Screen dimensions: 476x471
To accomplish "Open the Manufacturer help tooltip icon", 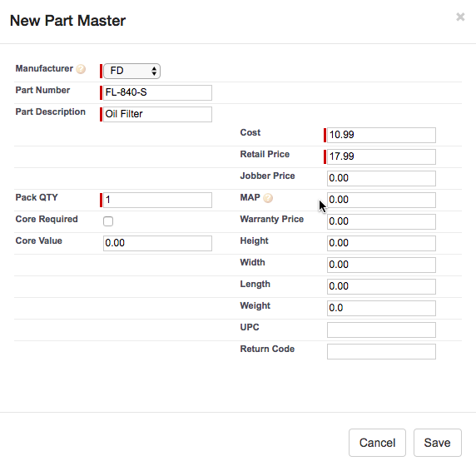I will 81,69.
